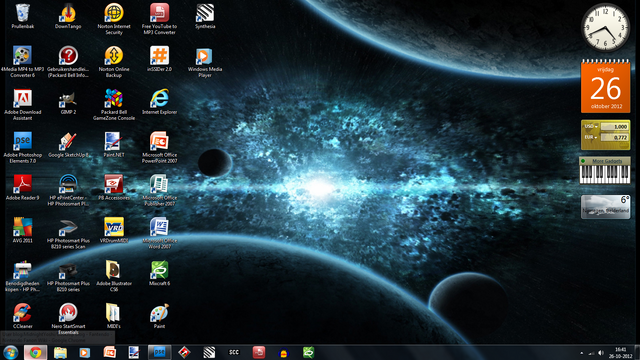Viewport: 640px width, 360px height.
Task: Open the volume speaker tray icon
Action: 601,353
